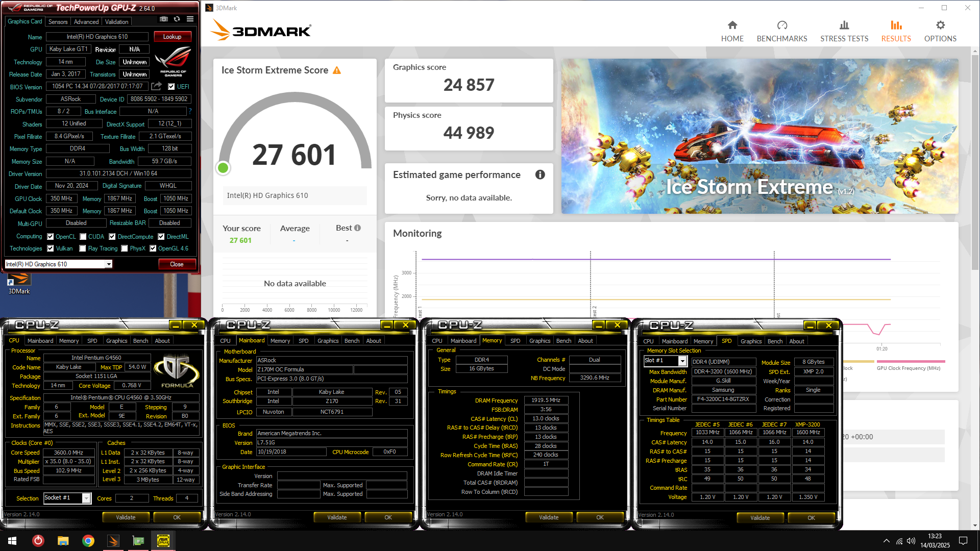Click the Part Number F4-3200C14-8GTZRX field
980x551 pixels.
723,399
